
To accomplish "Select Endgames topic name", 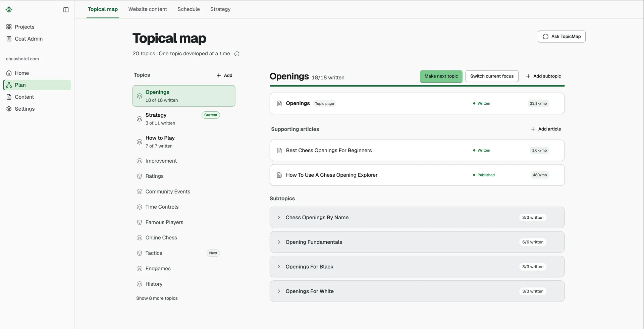I will pyautogui.click(x=158, y=269).
